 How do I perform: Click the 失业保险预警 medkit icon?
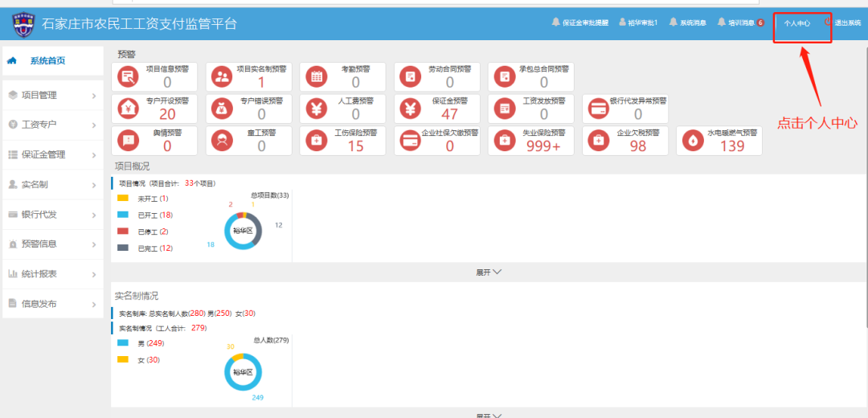tap(505, 141)
